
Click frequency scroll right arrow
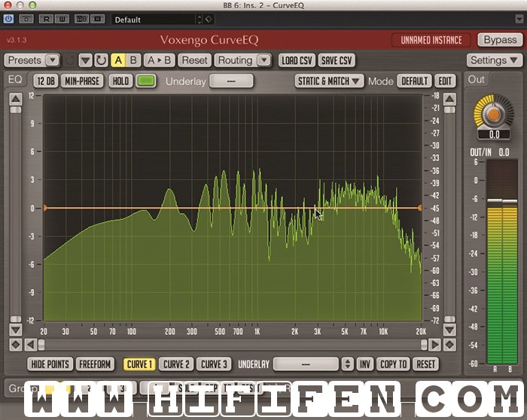click(x=434, y=345)
